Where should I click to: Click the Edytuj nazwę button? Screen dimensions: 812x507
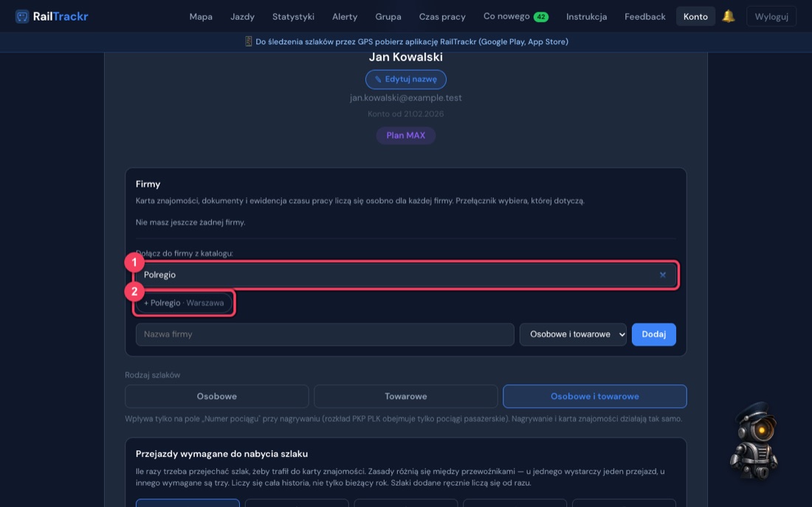tap(405, 79)
